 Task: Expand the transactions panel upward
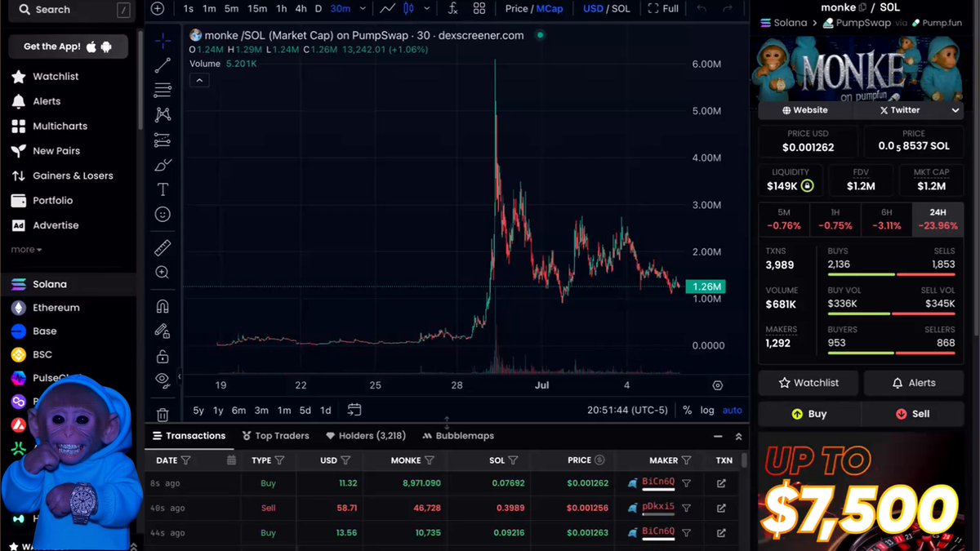click(x=738, y=437)
